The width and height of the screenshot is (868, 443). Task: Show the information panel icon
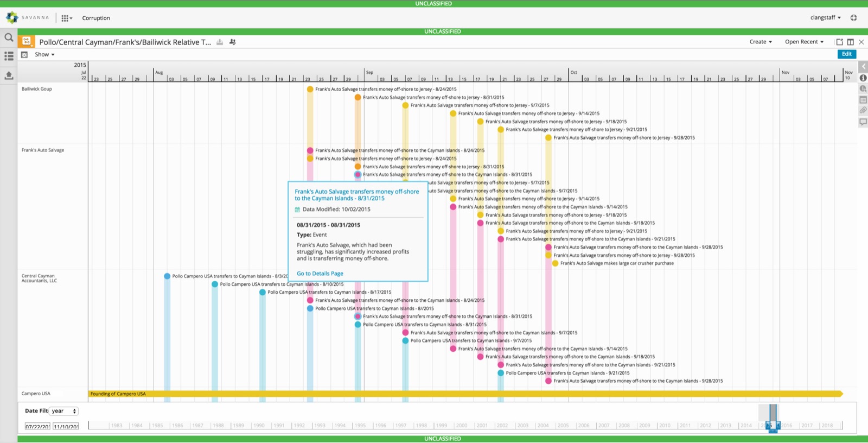click(x=863, y=78)
